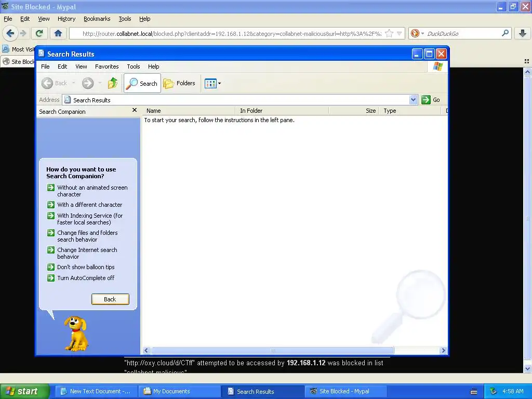Close the Search Companion pane
532x399 pixels.
135,110
